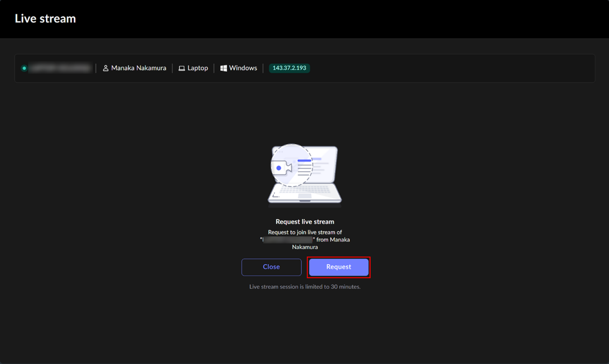Select the user profile icon beside Manaka Nakamura
The width and height of the screenshot is (609, 364).
point(105,68)
